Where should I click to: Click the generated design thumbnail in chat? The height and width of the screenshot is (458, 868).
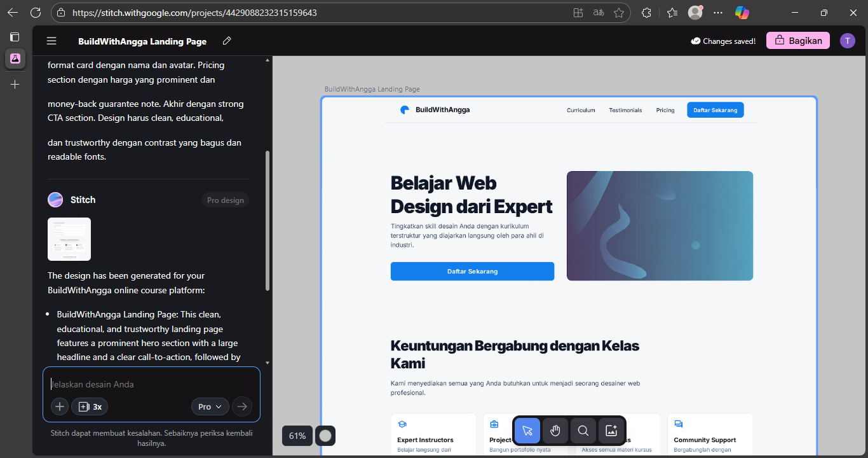(x=69, y=239)
